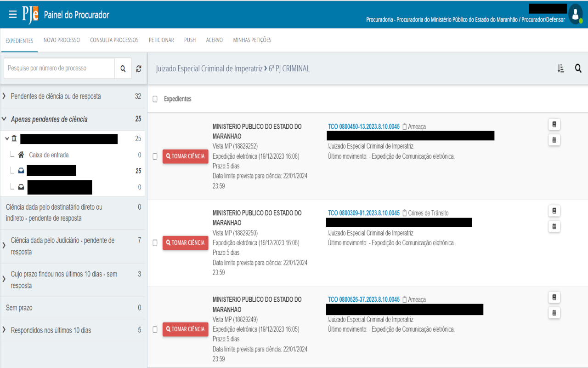Open process link TCO 0800309-91.2023.8.10.0045
The width and height of the screenshot is (588, 368).
coord(364,213)
